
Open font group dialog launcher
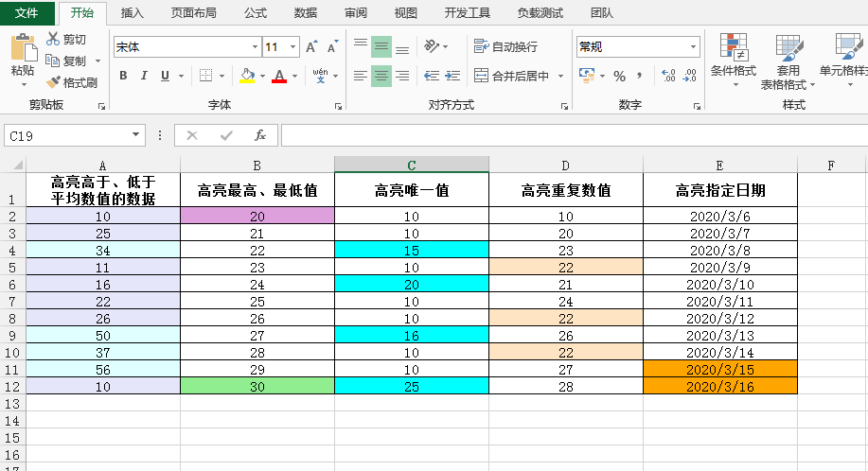tap(338, 106)
